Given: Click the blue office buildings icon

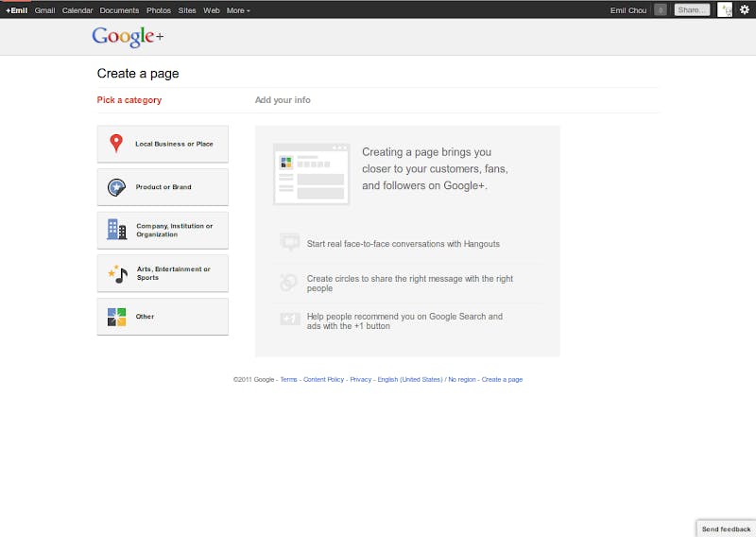Looking at the screenshot, I should tap(116, 230).
